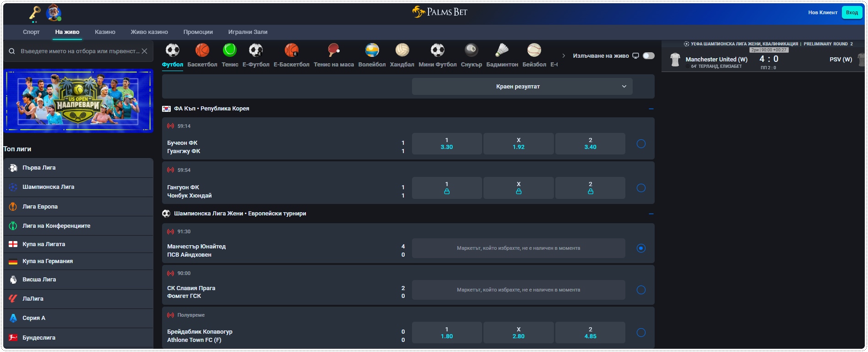
Task: Click the Korea flag next to ФА Къп
Action: pyautogui.click(x=166, y=109)
